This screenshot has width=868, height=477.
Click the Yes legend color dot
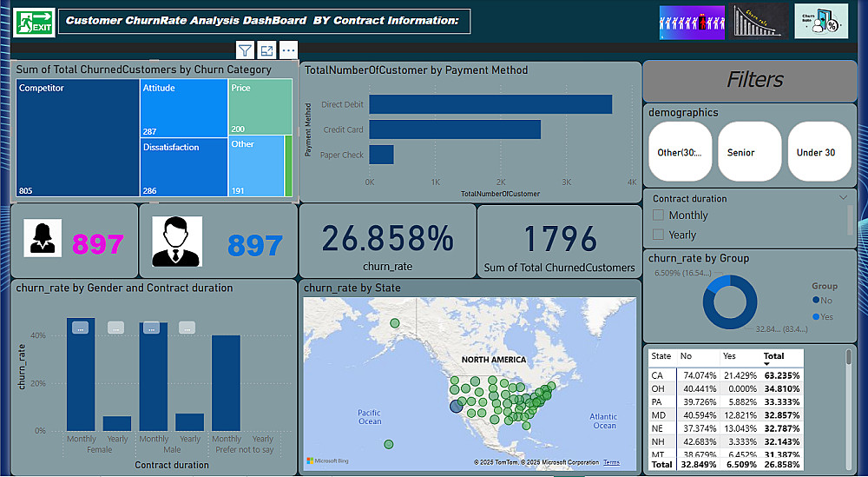pos(816,317)
